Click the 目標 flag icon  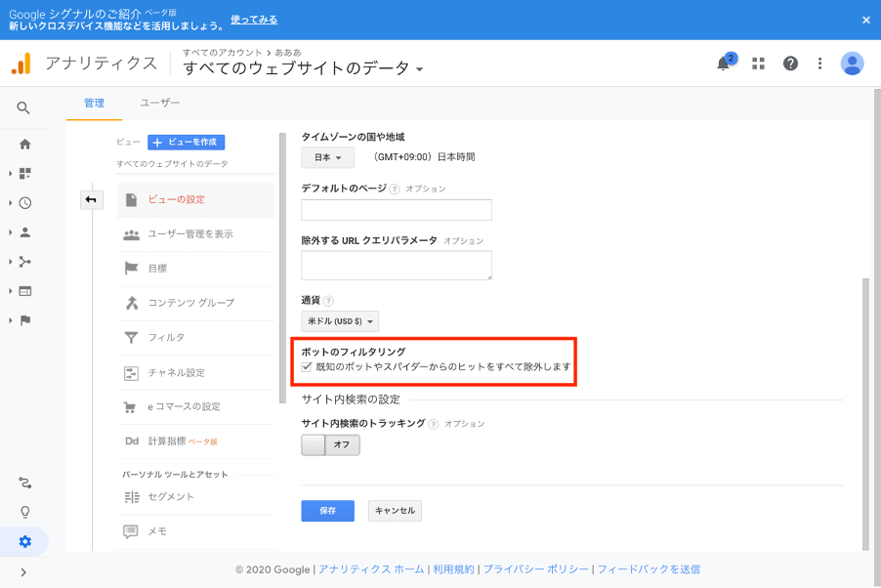pos(131,269)
